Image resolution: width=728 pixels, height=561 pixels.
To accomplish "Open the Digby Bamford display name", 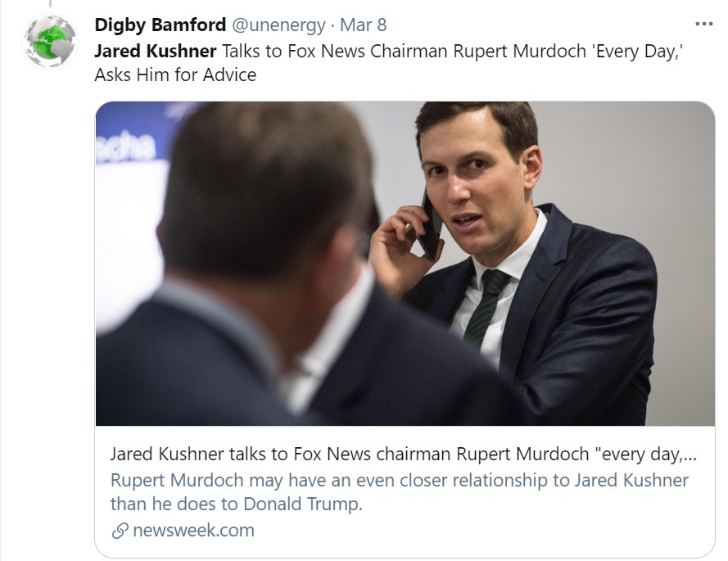I will [x=160, y=25].
